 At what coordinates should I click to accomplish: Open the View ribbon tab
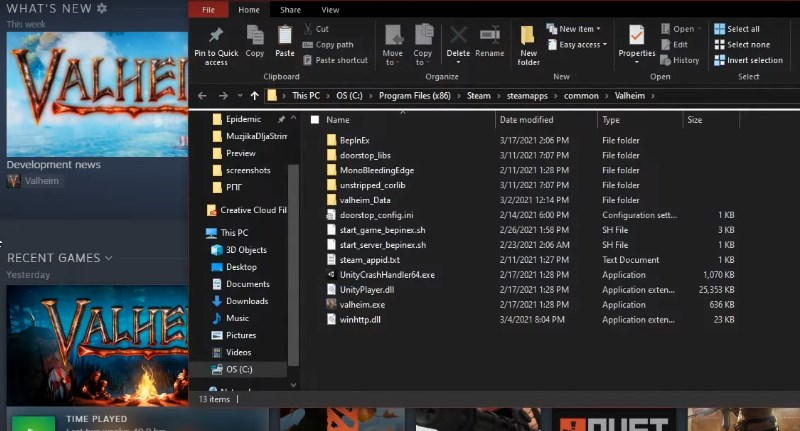[330, 10]
